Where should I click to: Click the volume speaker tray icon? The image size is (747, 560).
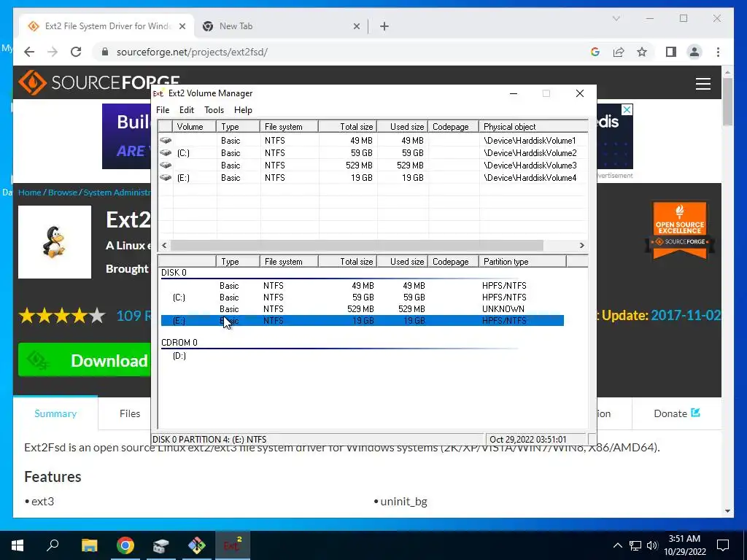[652, 545]
